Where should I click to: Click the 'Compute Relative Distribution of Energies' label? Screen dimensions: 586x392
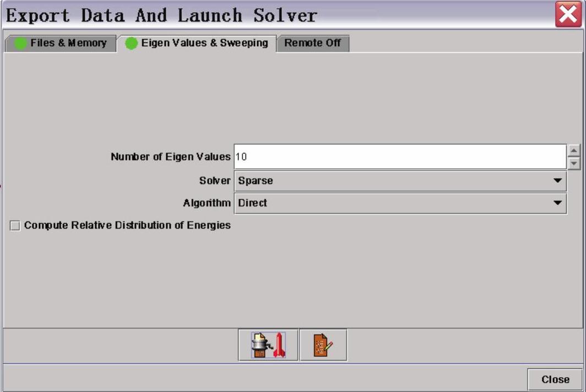click(x=127, y=225)
